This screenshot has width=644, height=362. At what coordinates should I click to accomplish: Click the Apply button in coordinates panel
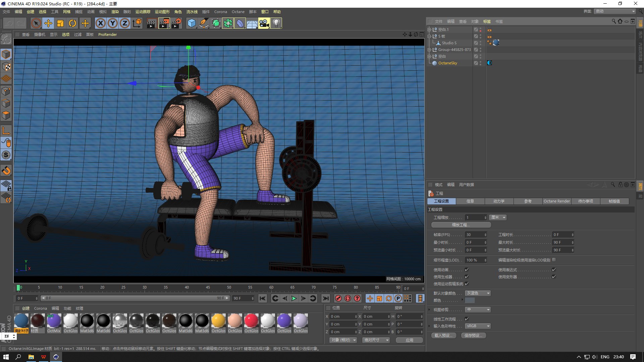click(409, 340)
